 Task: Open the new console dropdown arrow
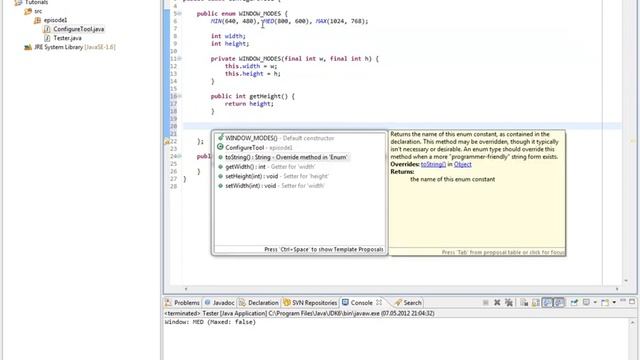(x=614, y=302)
